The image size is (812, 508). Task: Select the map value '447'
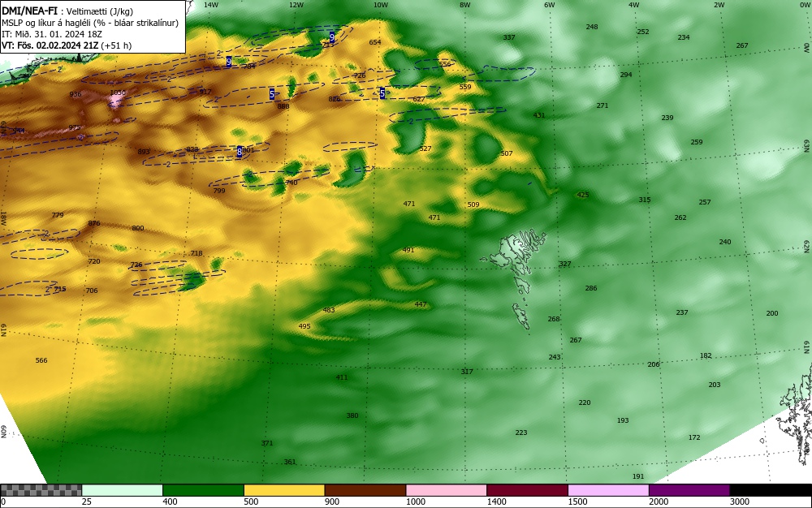(x=421, y=304)
